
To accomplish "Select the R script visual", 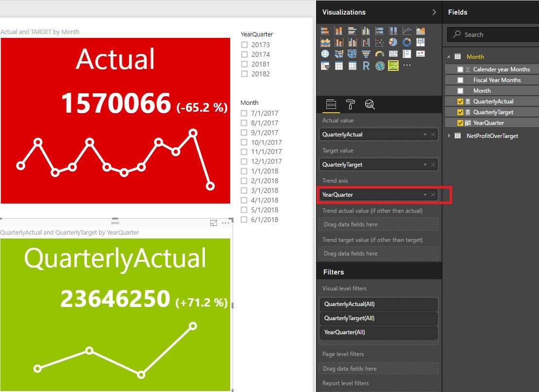I will coord(366,65).
